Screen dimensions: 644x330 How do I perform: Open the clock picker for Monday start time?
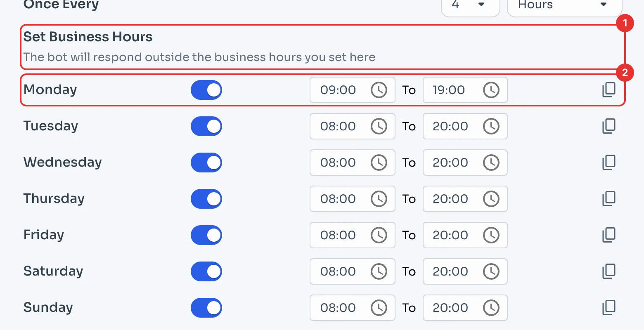tap(379, 90)
